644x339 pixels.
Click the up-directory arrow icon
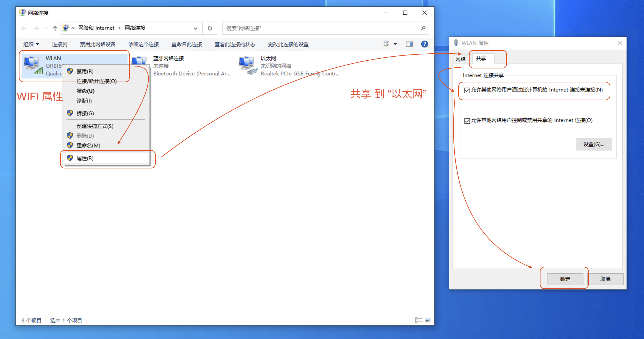click(x=55, y=28)
